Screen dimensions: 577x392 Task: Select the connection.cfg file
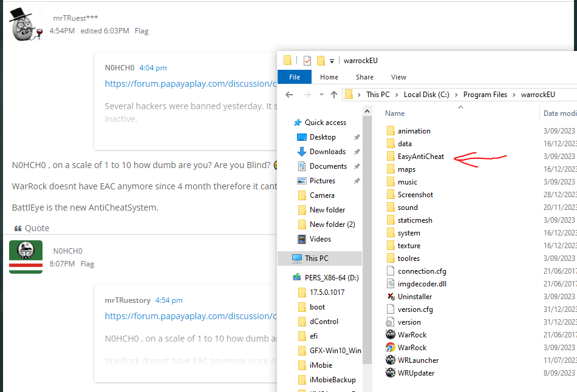(417, 271)
